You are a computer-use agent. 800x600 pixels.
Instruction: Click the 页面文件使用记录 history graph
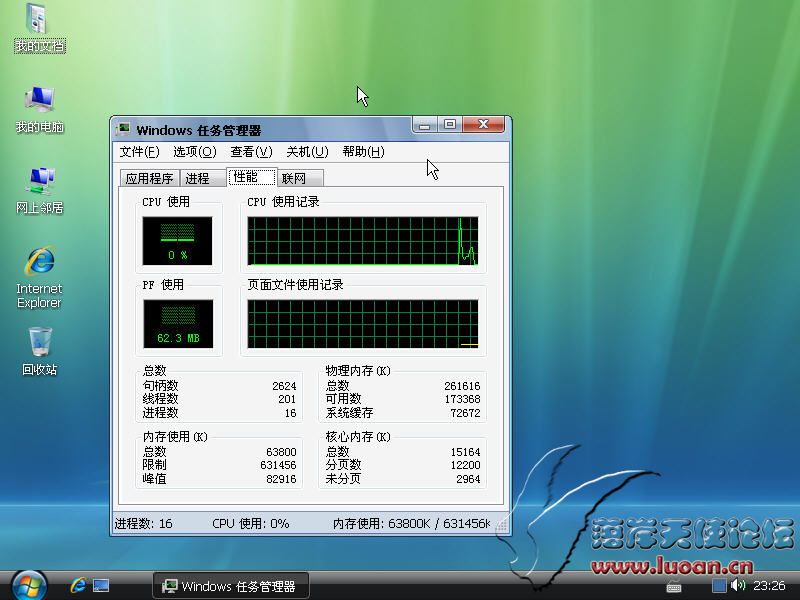pos(363,324)
